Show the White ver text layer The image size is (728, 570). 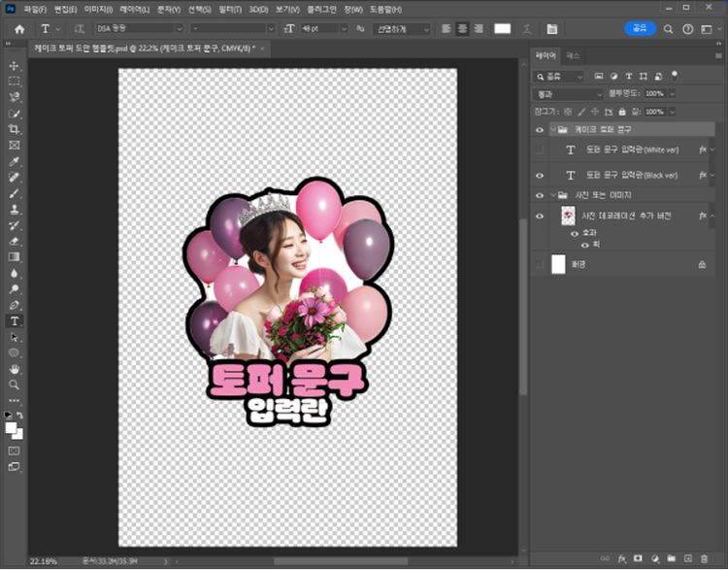pyautogui.click(x=540, y=151)
